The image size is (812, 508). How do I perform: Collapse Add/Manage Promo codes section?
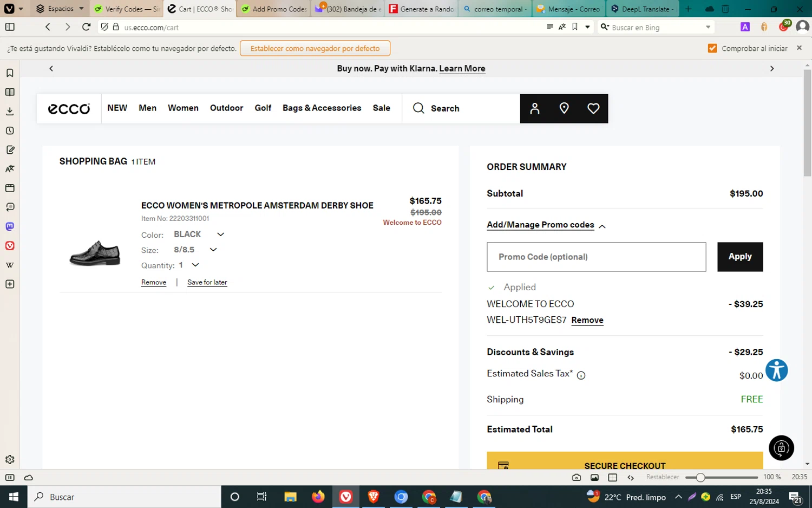pos(546,225)
